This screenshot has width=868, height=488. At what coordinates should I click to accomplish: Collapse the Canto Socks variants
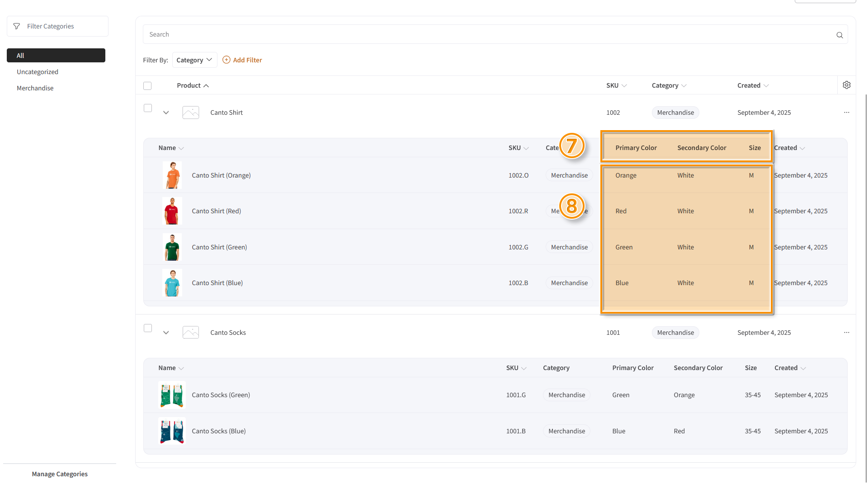tap(166, 333)
